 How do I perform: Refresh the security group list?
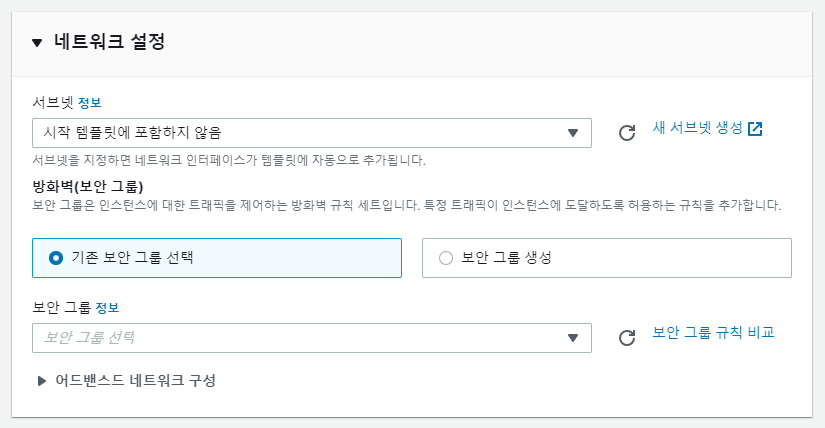pyautogui.click(x=627, y=337)
